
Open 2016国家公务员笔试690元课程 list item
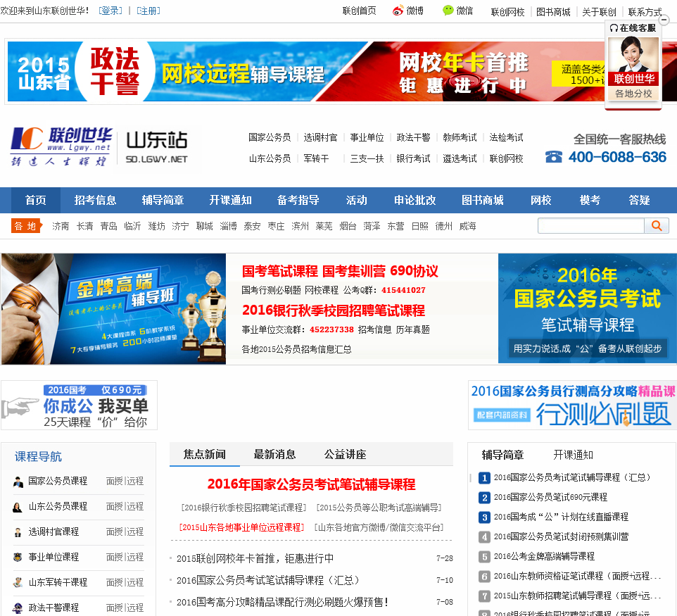pos(550,498)
